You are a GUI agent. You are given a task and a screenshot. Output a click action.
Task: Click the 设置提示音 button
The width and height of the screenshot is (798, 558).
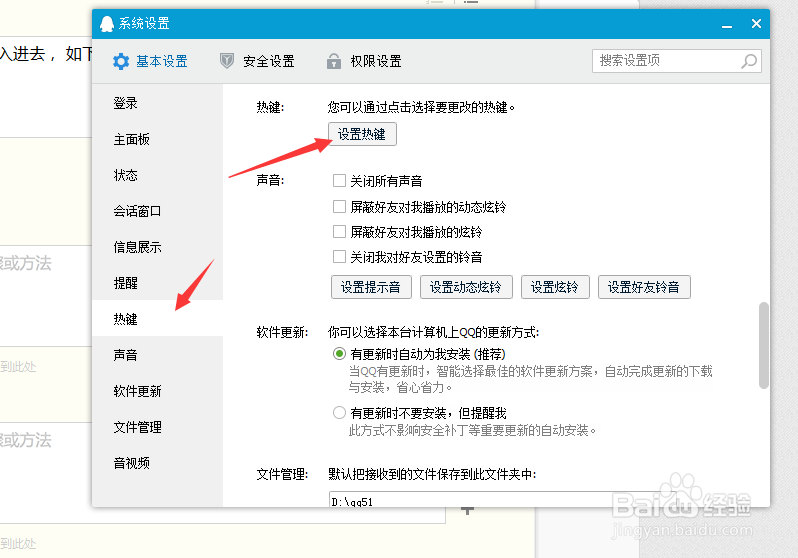371,287
